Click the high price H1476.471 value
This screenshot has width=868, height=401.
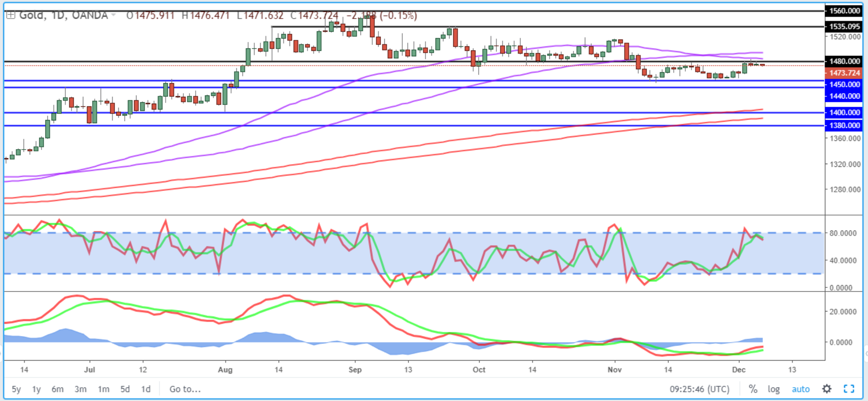coord(206,15)
